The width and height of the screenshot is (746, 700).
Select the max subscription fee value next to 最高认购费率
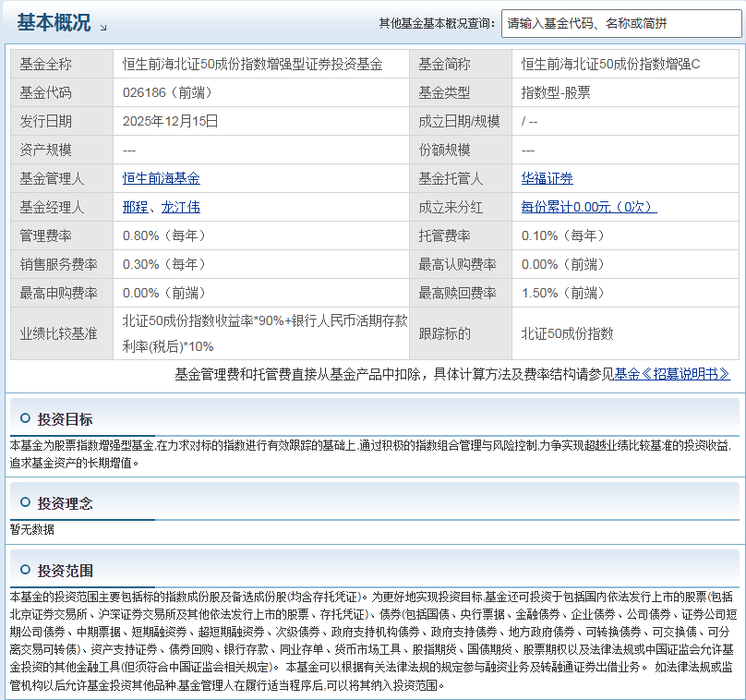point(563,264)
